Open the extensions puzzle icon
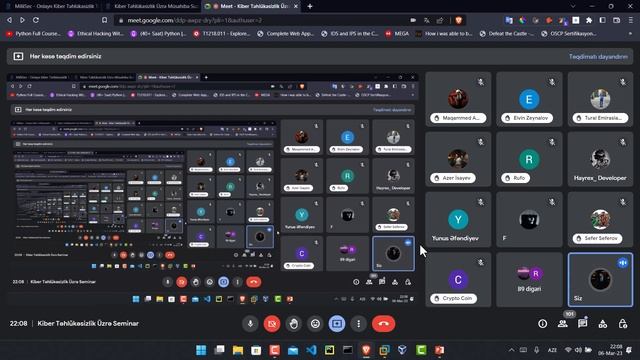This screenshot has height=360, width=640. tap(589, 20)
